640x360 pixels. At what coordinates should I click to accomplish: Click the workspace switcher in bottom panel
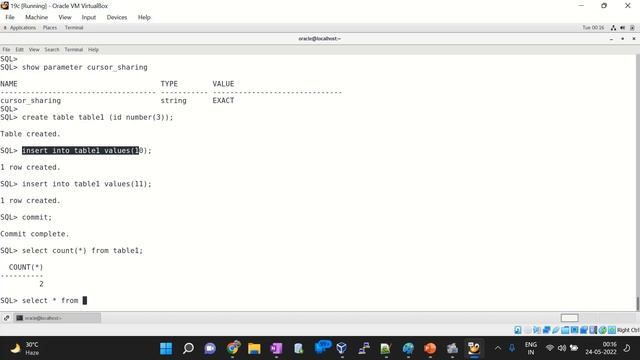569,318
